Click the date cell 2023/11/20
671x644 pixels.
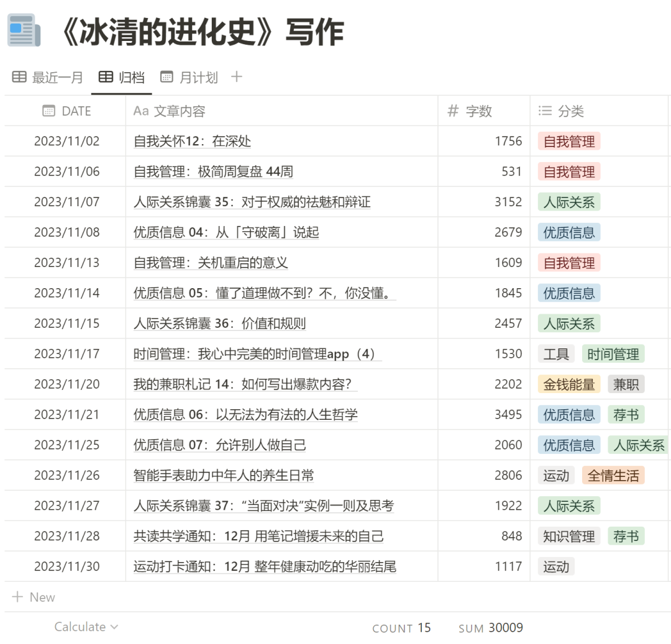click(x=66, y=384)
